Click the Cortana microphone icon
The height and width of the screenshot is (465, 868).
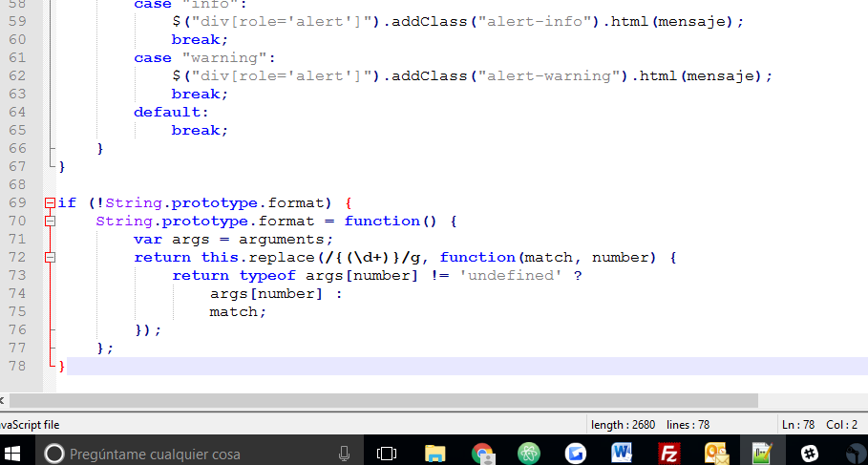point(344,454)
